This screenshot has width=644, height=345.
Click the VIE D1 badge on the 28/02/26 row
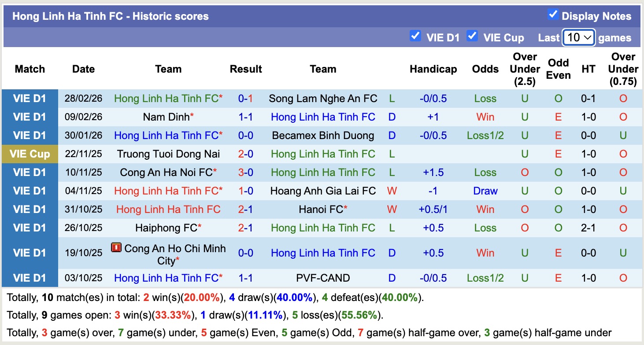pos(30,98)
